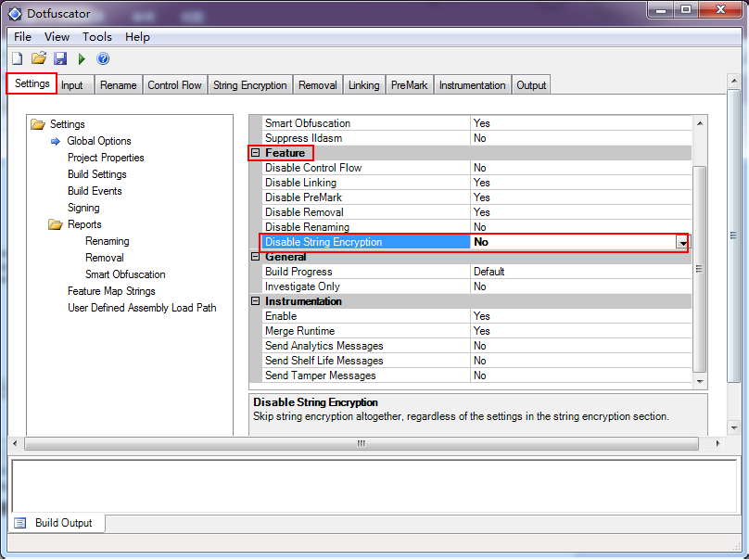Click the Merge Runtime property
This screenshot has width=749, height=560.
pos(476,331)
